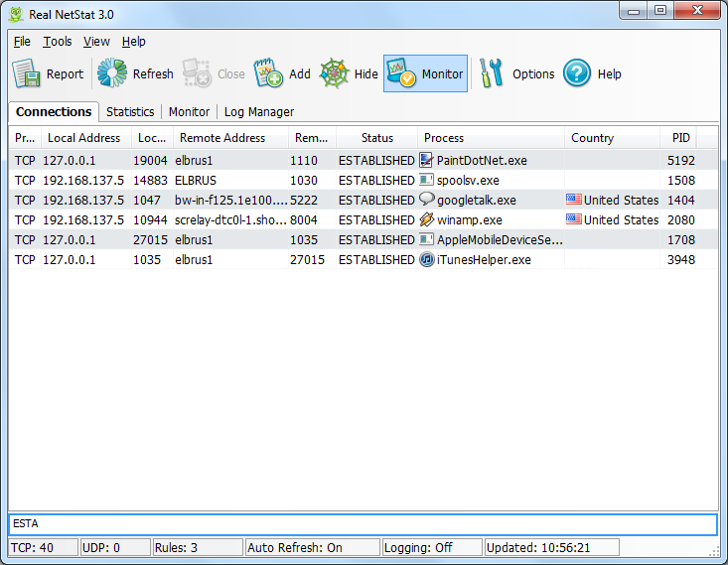This screenshot has width=728, height=565.
Task: Click the US flag in googletalk row
Action: (x=574, y=200)
